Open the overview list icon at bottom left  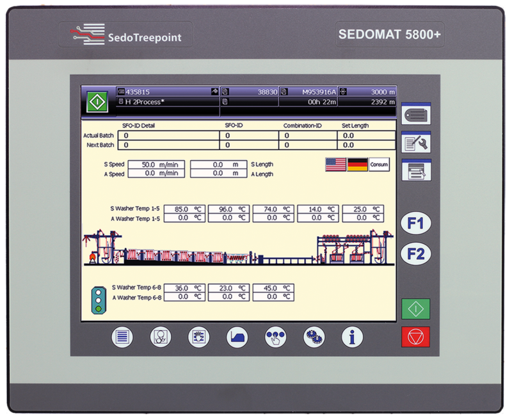pyautogui.click(x=122, y=337)
